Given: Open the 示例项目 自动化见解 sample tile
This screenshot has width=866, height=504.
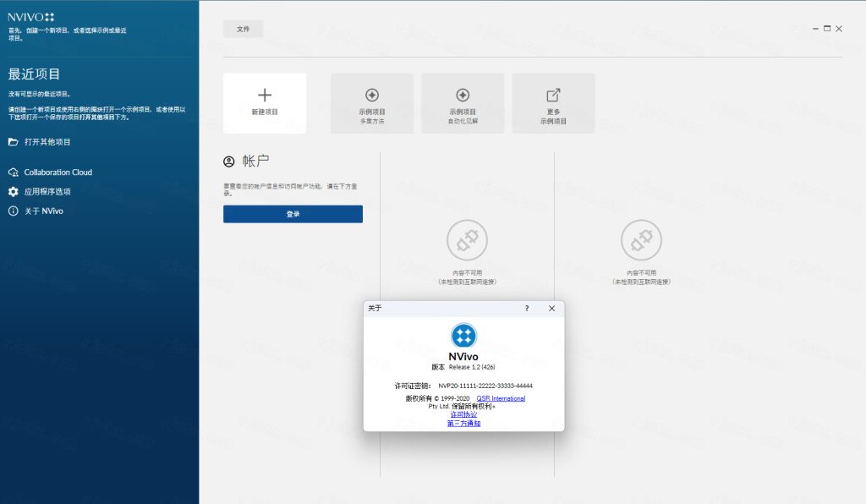Looking at the screenshot, I should pyautogui.click(x=463, y=103).
